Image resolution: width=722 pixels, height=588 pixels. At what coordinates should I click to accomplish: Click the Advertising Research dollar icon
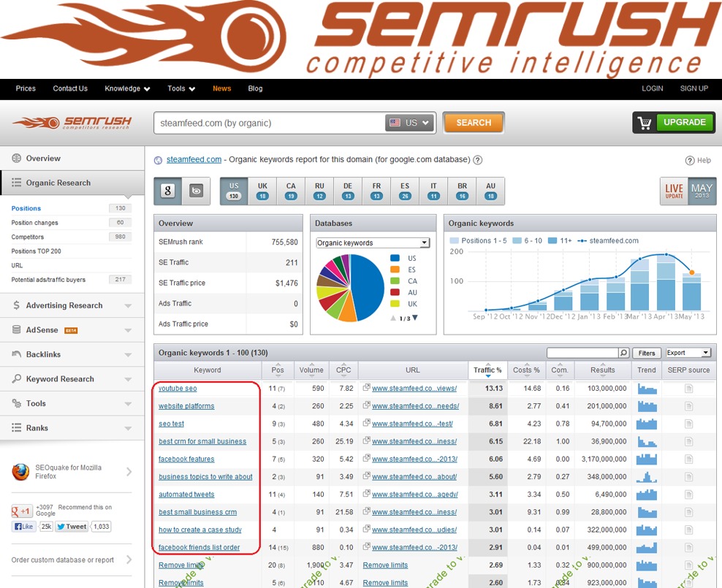17,305
